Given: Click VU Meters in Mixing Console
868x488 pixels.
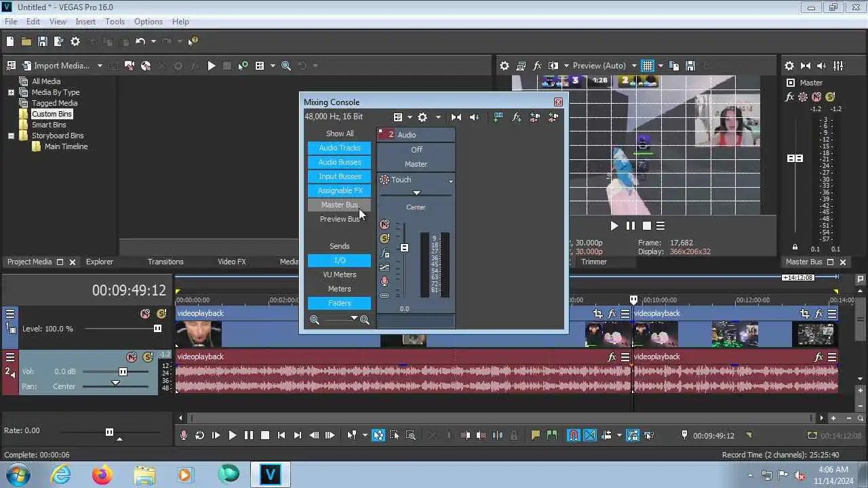Looking at the screenshot, I should 340,274.
